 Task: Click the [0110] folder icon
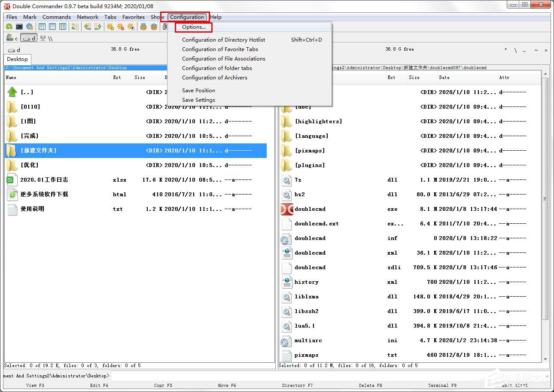click(12, 106)
